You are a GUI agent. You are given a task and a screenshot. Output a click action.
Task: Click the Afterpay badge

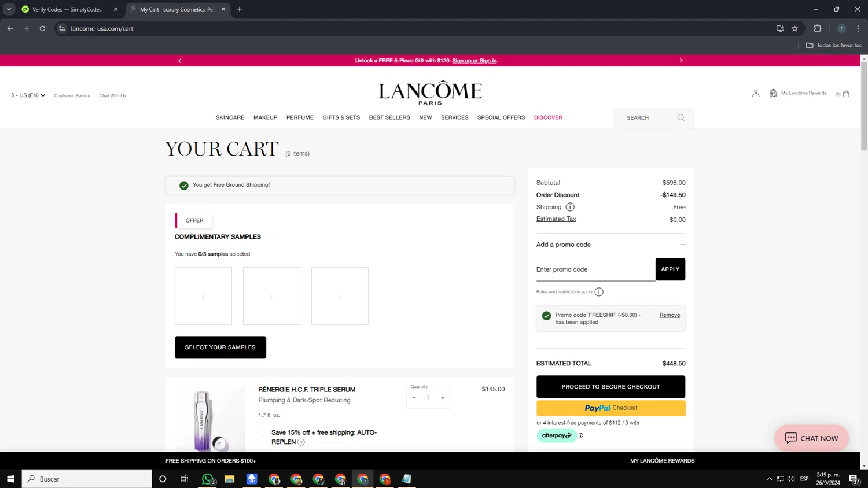coord(557,435)
